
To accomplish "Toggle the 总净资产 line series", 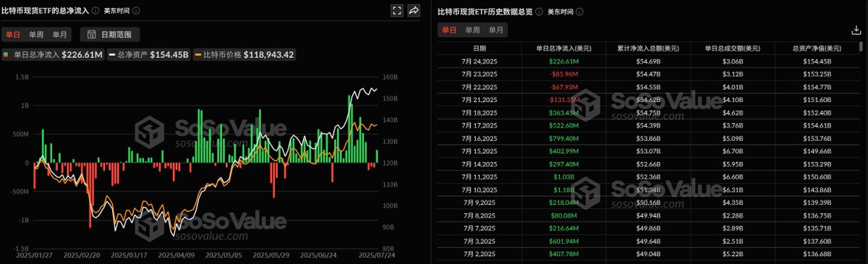I will click(149, 54).
